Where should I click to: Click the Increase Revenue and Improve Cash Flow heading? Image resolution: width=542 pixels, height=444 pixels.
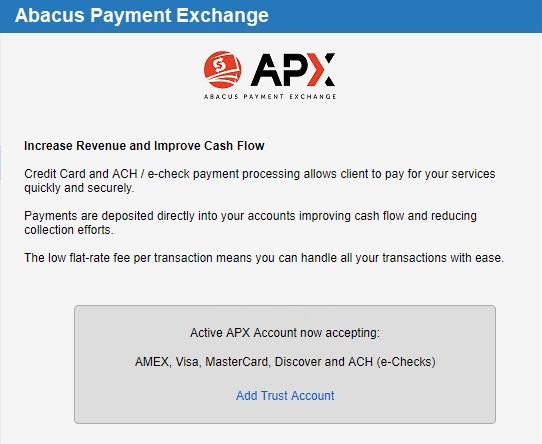pyautogui.click(x=144, y=146)
